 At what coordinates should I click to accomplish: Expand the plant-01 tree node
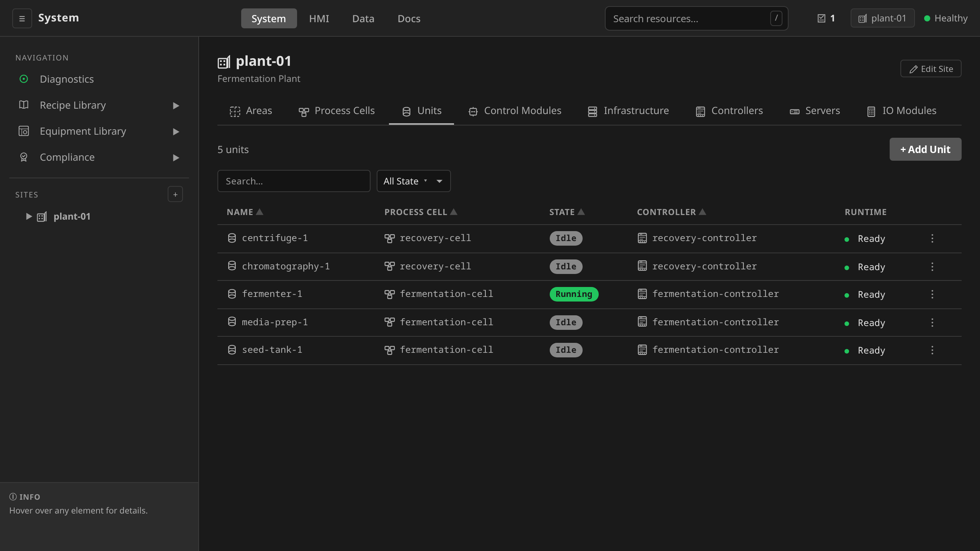pos(29,216)
